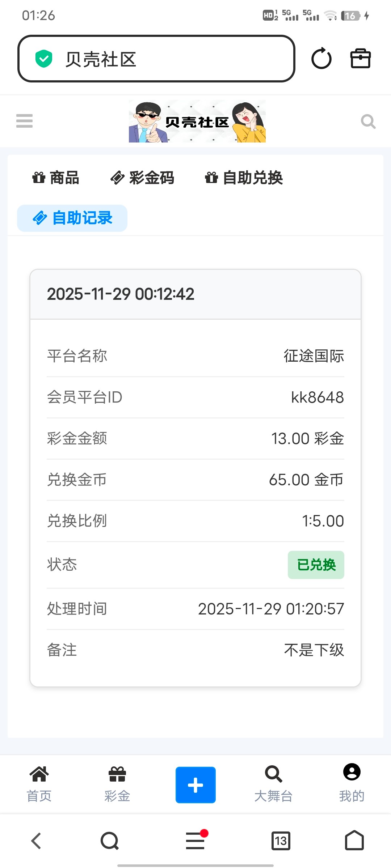Open the browser toolbox icon
Image resolution: width=391 pixels, height=868 pixels.
tap(360, 59)
